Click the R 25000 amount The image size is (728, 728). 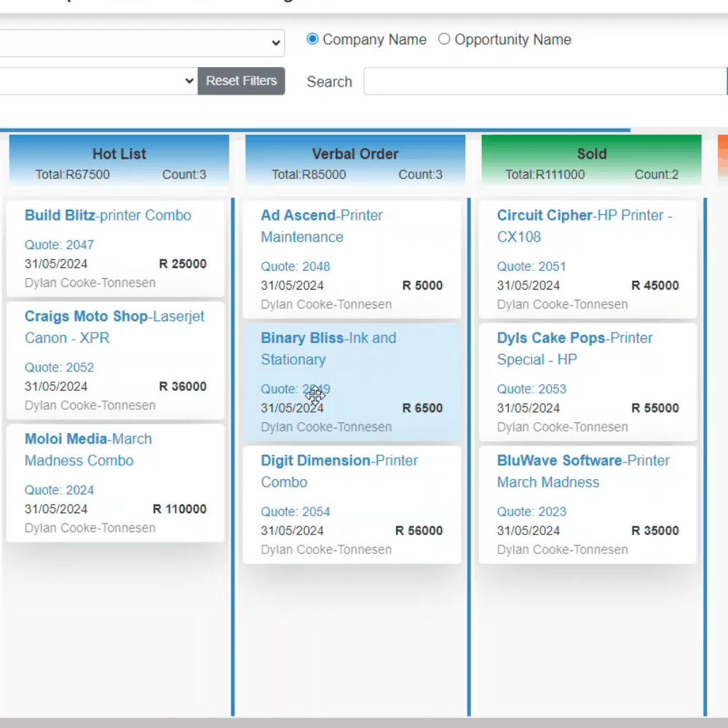183,264
